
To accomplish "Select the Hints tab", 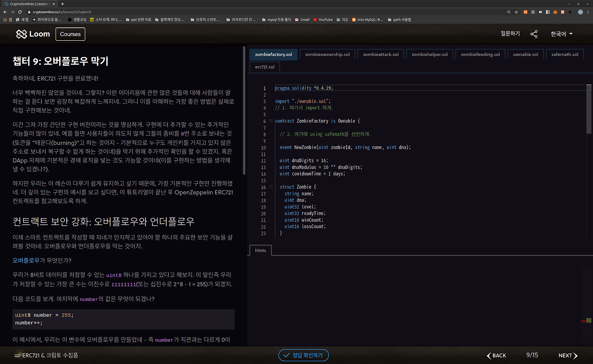I will [x=260, y=250].
